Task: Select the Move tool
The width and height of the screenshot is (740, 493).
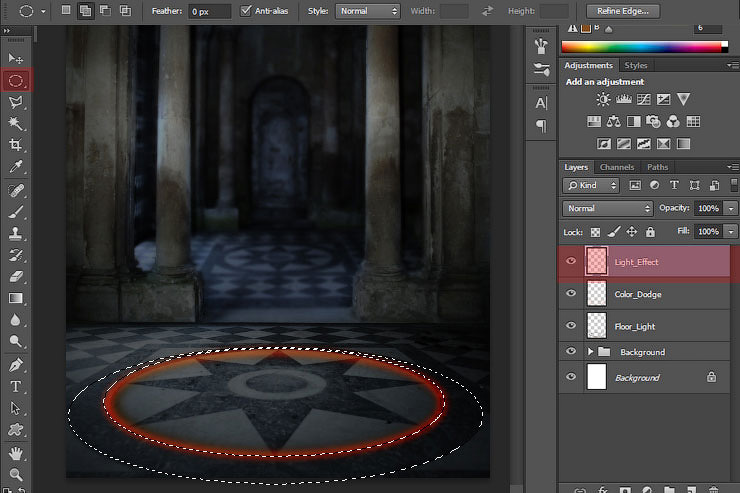Action: coord(16,58)
